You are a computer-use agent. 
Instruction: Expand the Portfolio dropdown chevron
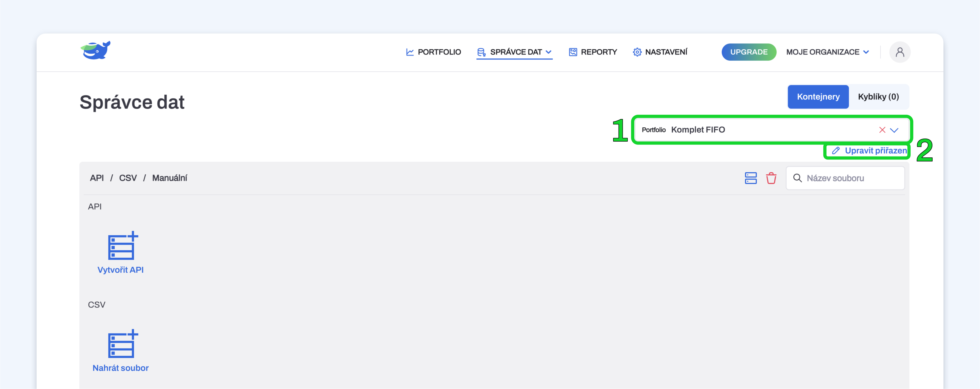(x=894, y=130)
